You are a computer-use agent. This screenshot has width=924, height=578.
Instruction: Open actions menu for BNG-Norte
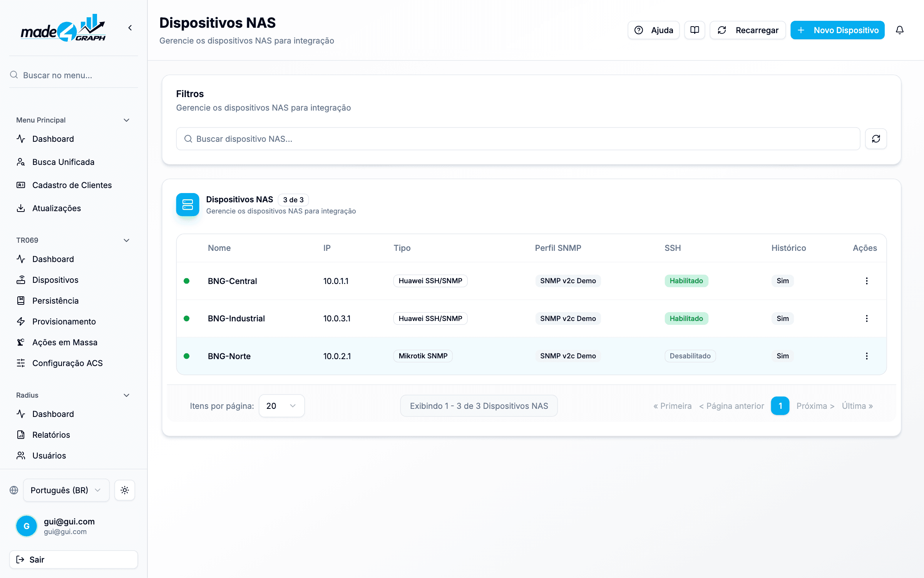867,356
